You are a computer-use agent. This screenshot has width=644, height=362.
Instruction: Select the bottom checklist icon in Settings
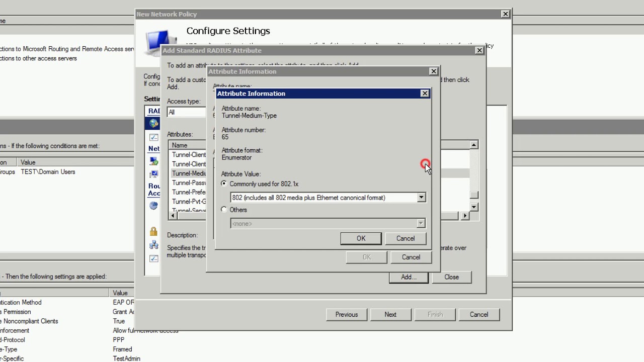tap(153, 258)
